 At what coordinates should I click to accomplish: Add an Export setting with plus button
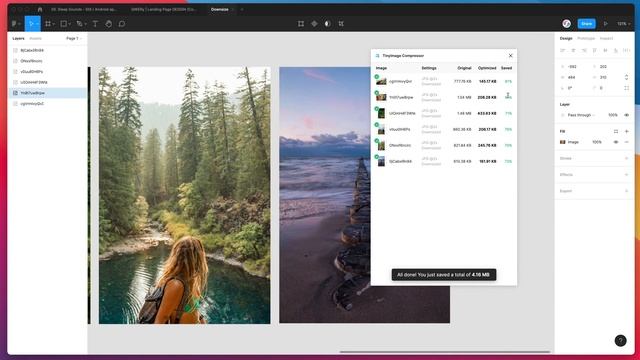627,191
